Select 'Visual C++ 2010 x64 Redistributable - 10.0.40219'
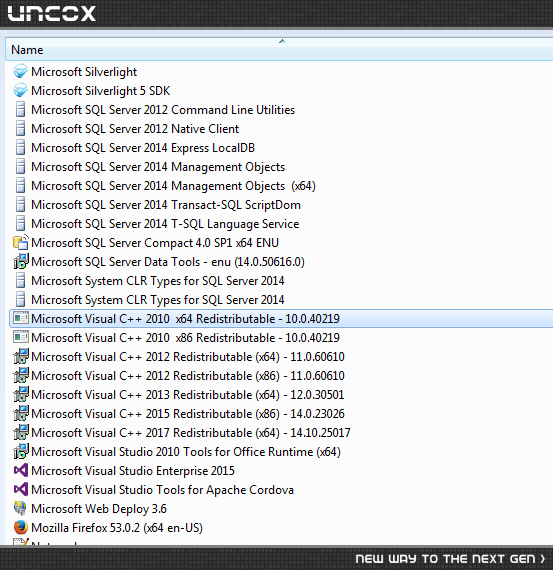Viewport: 553px width, 570px height. [x=185, y=318]
